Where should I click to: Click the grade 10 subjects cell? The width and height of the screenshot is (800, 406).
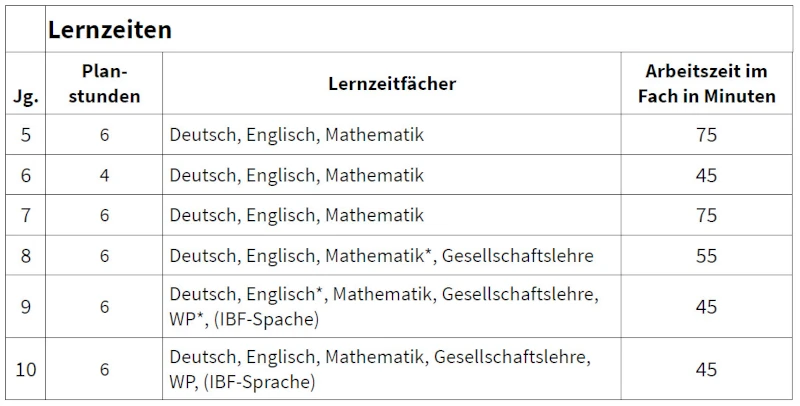(379, 369)
